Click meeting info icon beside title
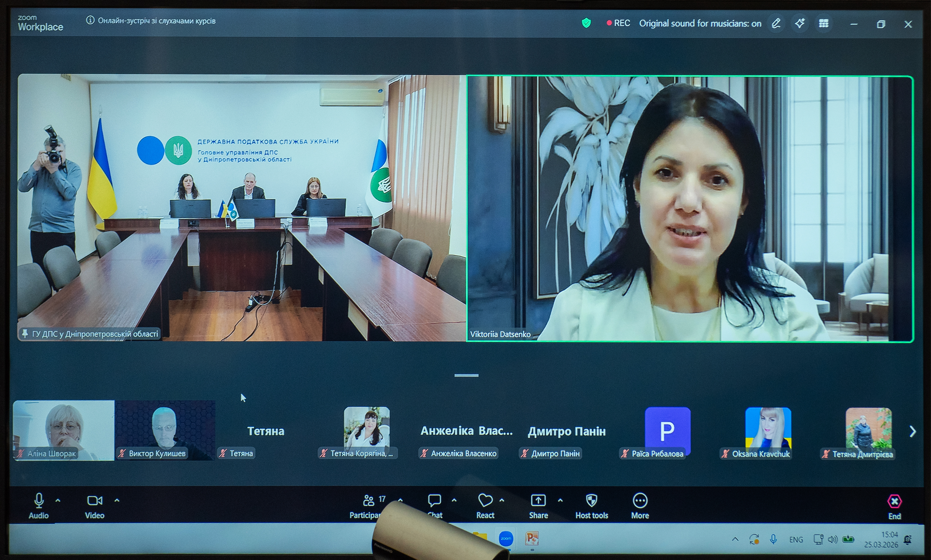The width and height of the screenshot is (931, 560). point(90,20)
